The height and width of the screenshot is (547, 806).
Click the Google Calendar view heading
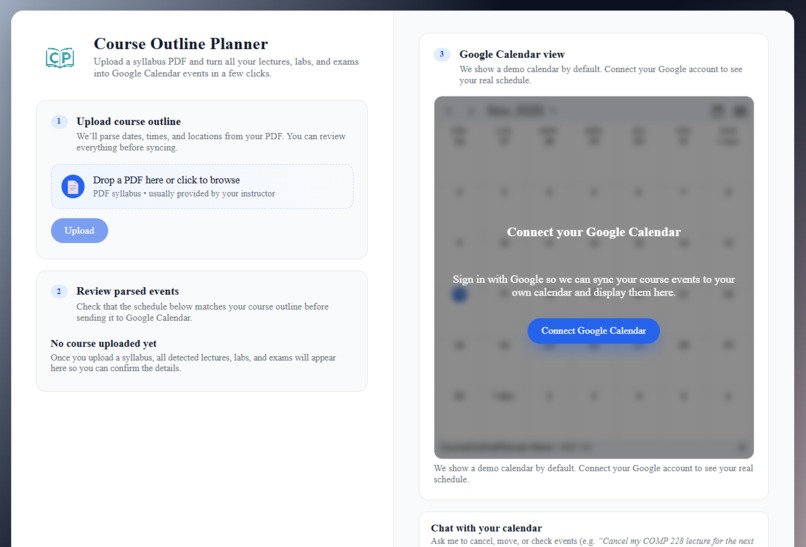512,54
